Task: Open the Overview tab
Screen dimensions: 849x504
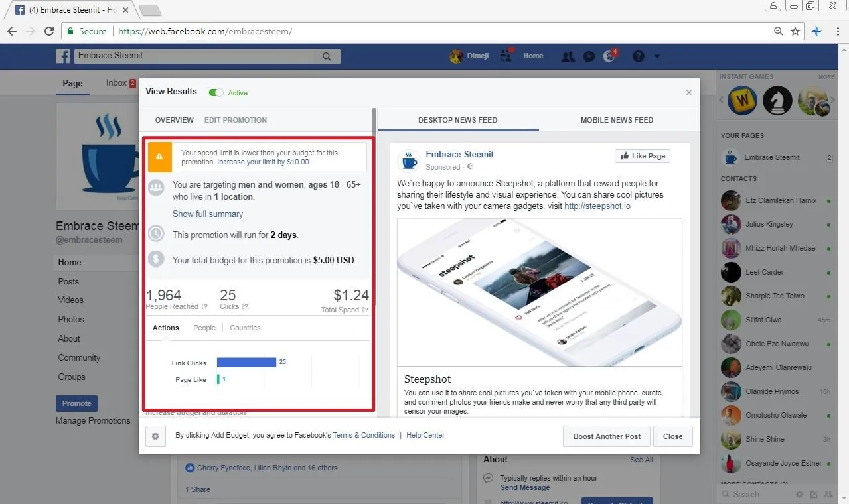Action: pyautogui.click(x=175, y=120)
